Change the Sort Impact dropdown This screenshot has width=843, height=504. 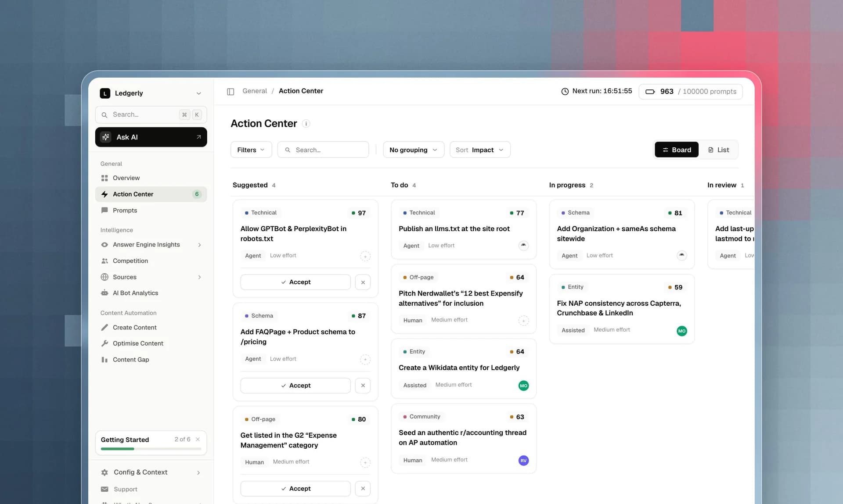click(x=480, y=150)
